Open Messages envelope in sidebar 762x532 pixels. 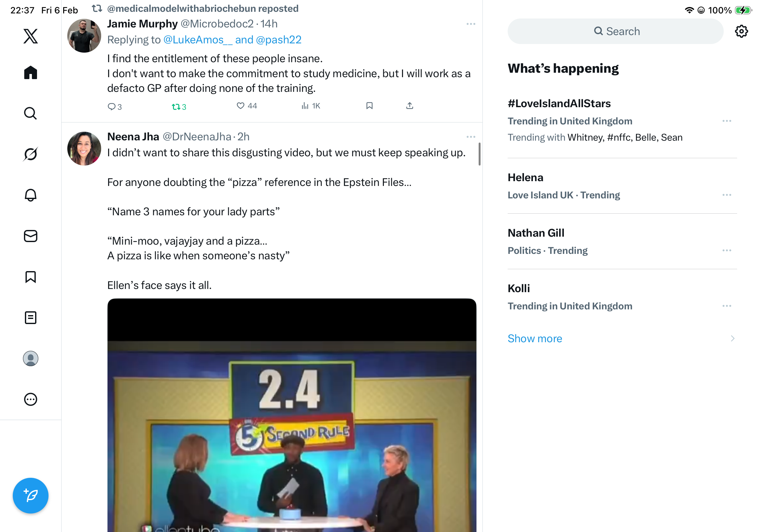pyautogui.click(x=31, y=236)
